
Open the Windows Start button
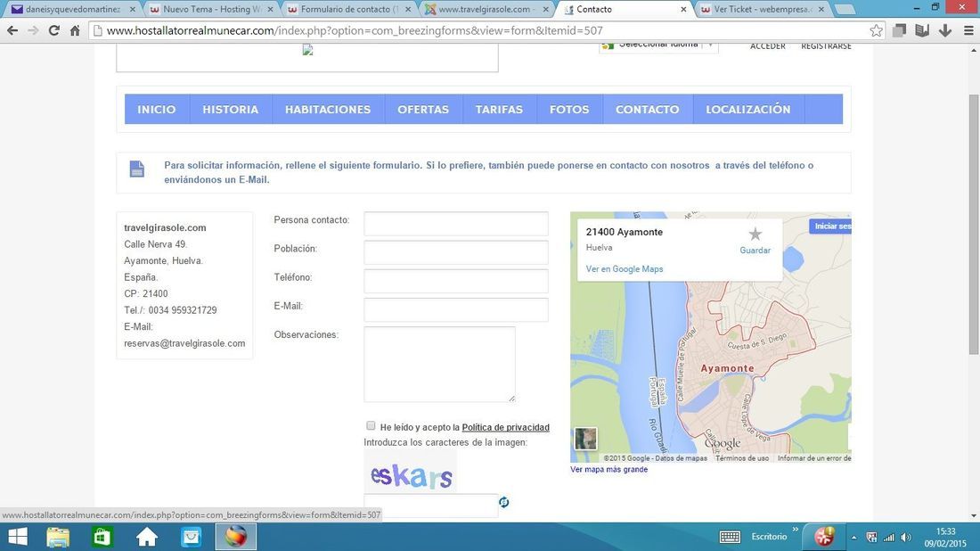point(18,537)
